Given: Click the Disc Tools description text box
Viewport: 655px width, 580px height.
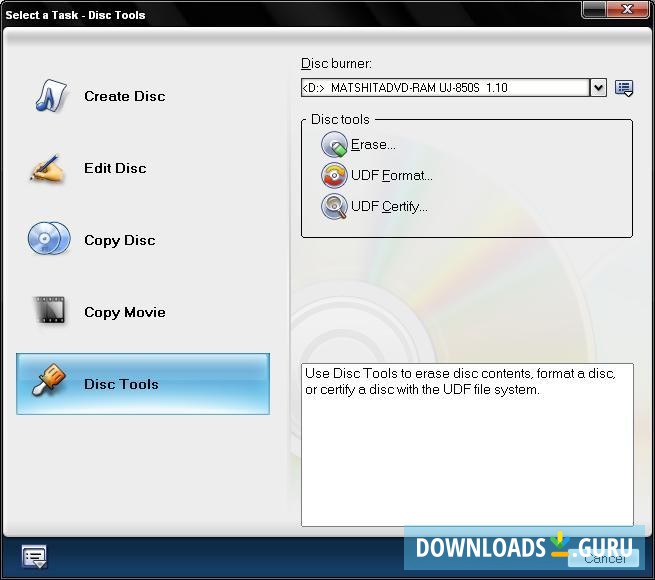Looking at the screenshot, I should point(467,445).
